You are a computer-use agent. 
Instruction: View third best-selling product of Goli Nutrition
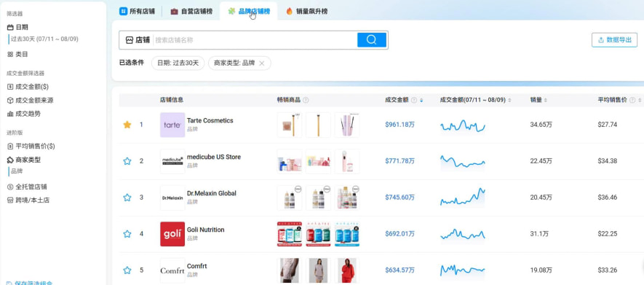pos(347,234)
